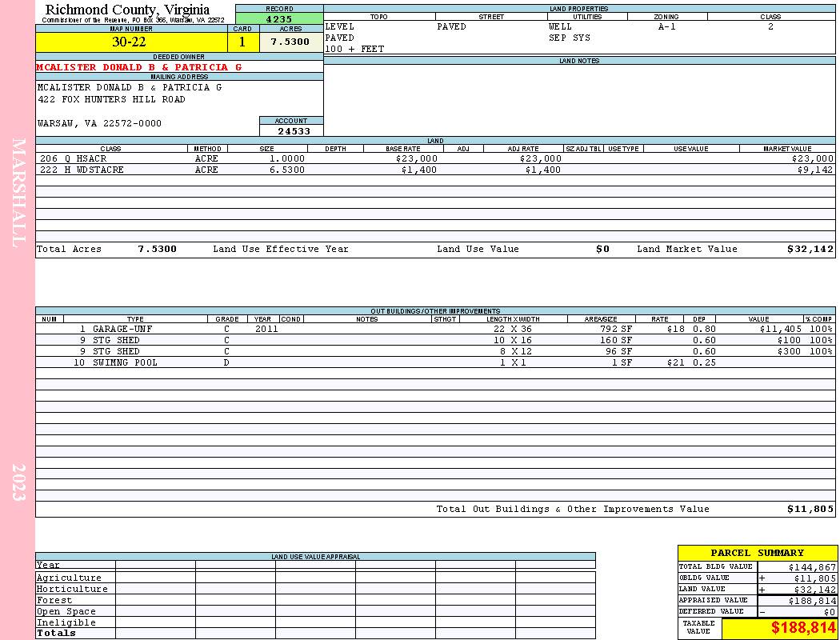Select the LEVEL topo value

point(339,26)
